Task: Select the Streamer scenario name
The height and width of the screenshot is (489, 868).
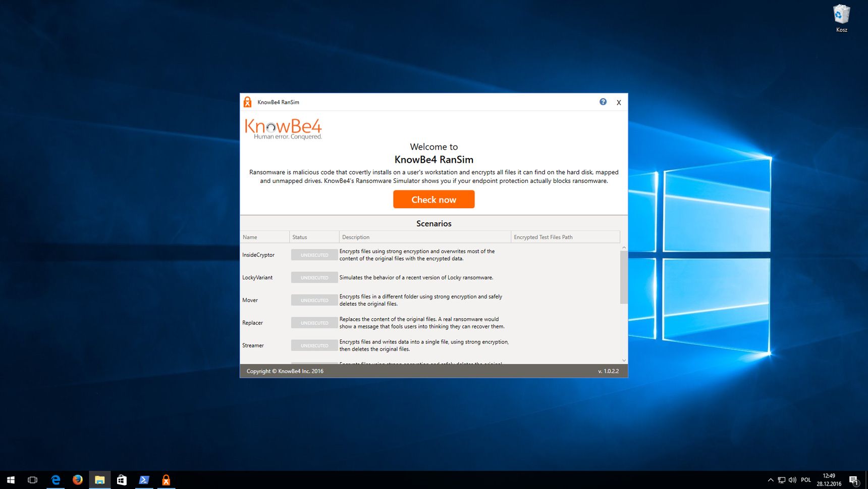Action: click(x=253, y=346)
